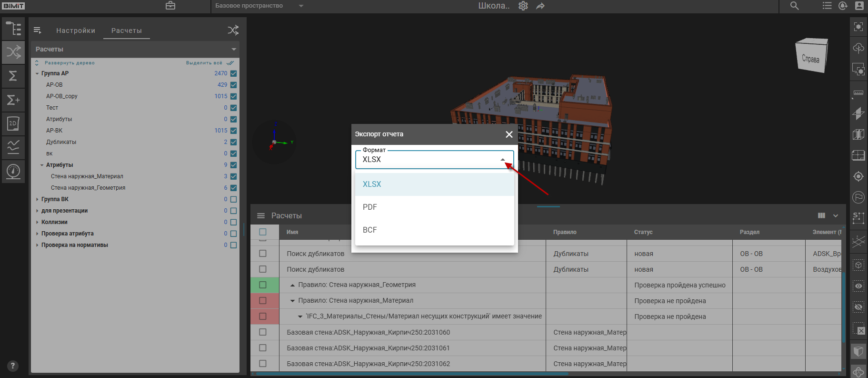Click the search magnifier icon

(795, 6)
